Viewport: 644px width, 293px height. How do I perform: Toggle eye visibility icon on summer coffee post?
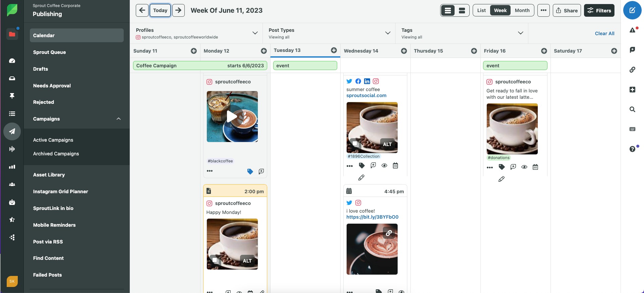pyautogui.click(x=385, y=165)
